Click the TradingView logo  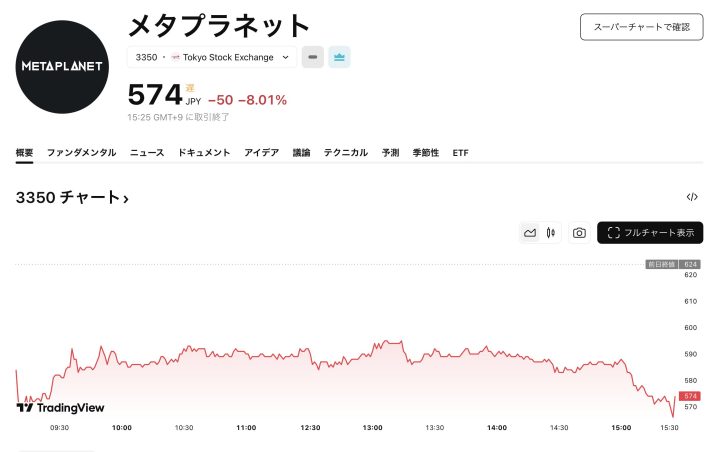[61, 407]
